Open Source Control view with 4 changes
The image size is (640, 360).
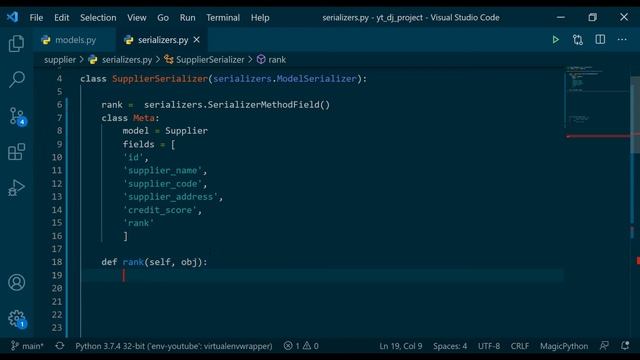[17, 117]
